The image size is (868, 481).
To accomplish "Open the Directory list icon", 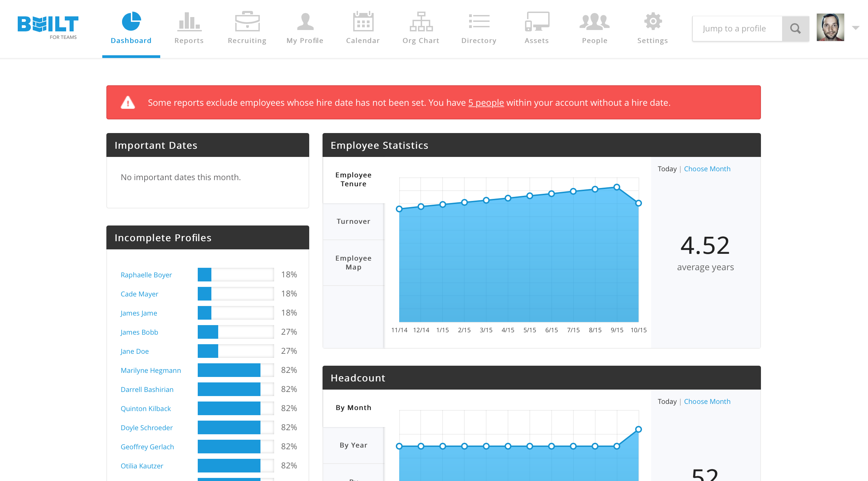I will 479,21.
